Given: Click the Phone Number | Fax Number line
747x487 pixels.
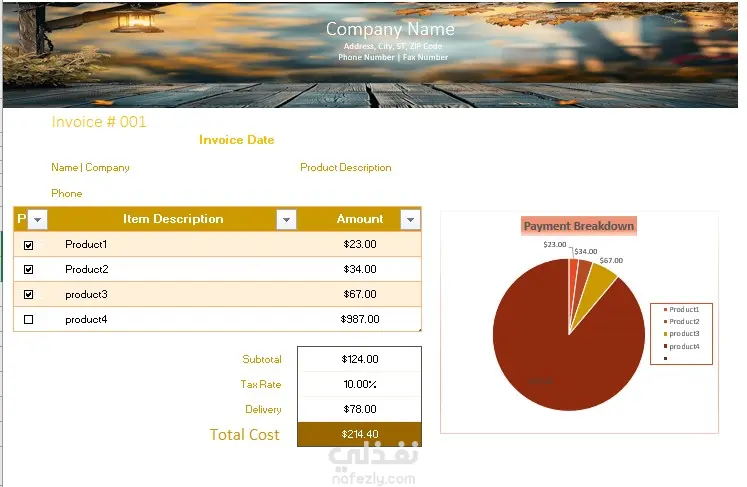Looking at the screenshot, I should tap(393, 57).
